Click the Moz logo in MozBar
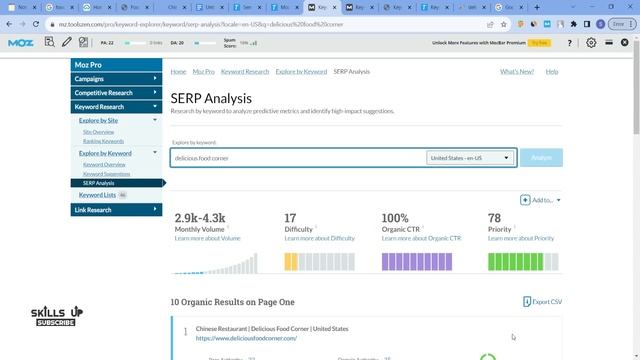 click(x=20, y=43)
